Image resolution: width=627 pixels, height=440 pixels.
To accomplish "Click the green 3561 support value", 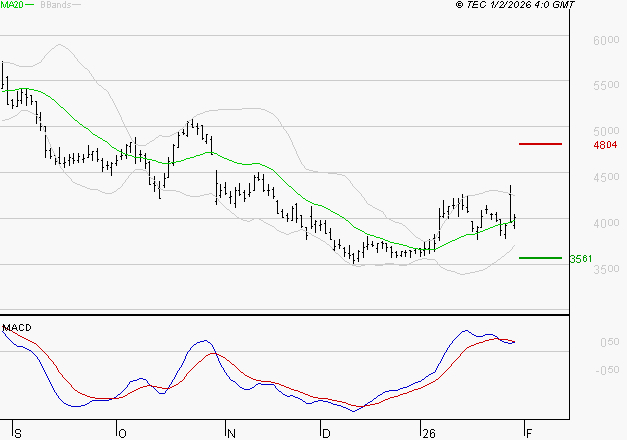I will pos(581,259).
